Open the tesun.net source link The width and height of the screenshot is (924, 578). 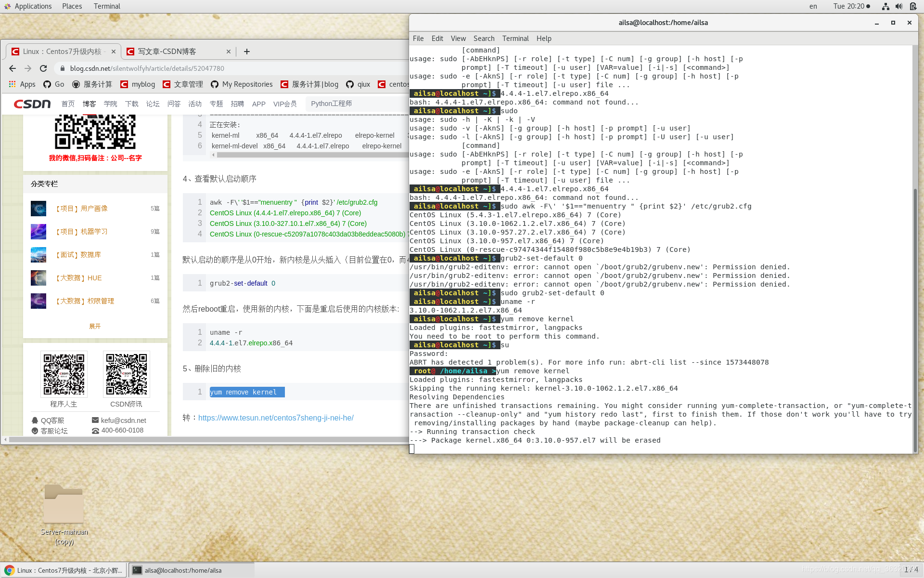click(276, 418)
